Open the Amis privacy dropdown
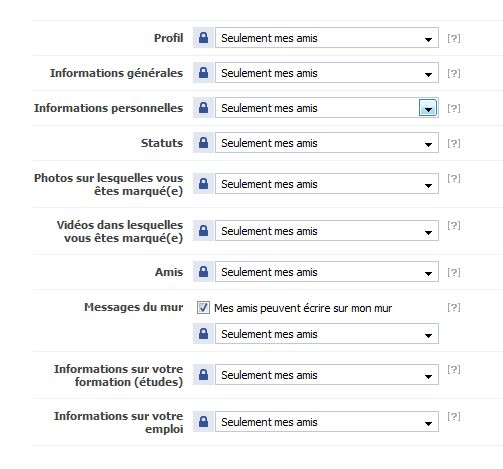 point(327,272)
